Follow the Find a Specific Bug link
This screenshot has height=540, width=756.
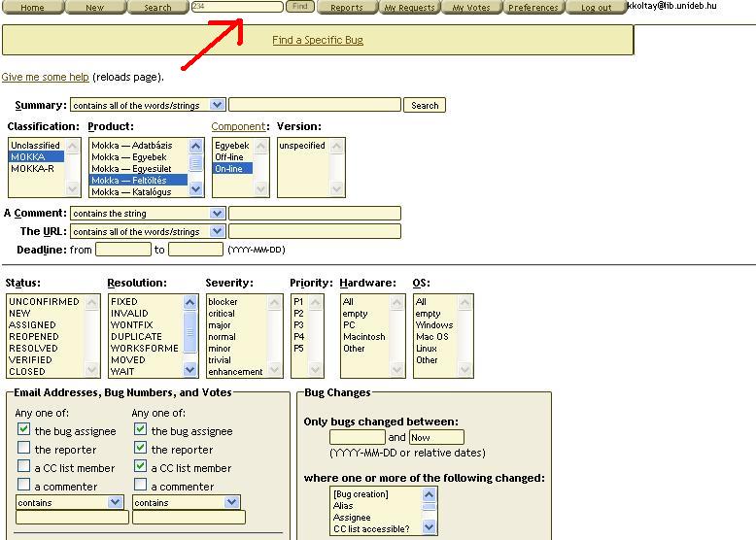point(318,41)
